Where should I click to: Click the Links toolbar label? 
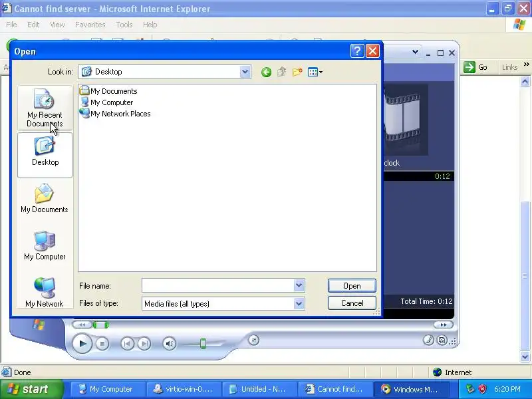click(x=509, y=67)
